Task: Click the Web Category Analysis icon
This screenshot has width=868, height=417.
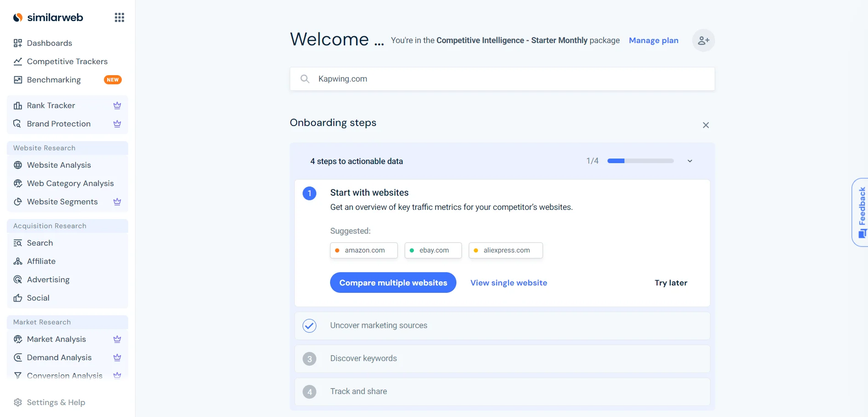Action: 18,183
